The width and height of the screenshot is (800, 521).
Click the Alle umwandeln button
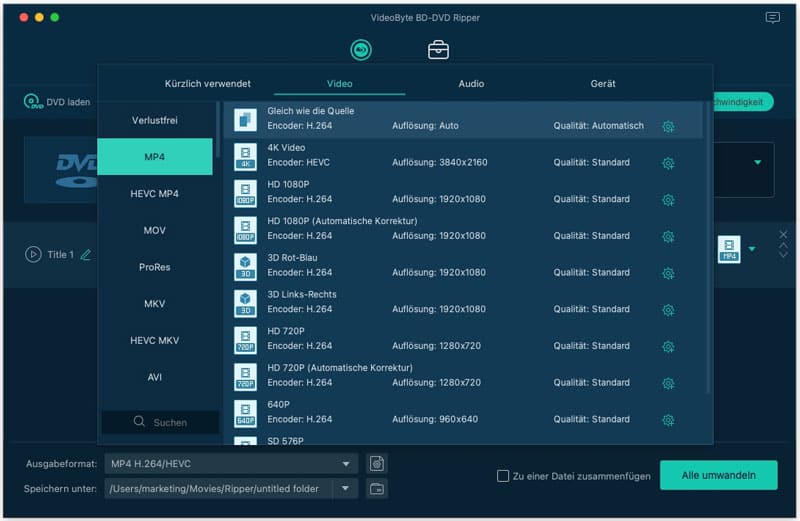click(718, 476)
